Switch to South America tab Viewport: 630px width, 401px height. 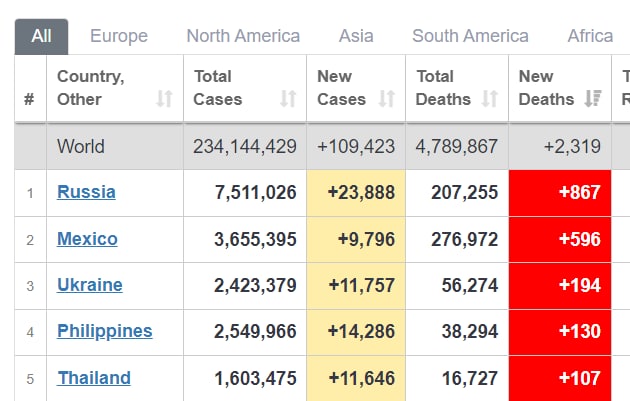click(470, 36)
